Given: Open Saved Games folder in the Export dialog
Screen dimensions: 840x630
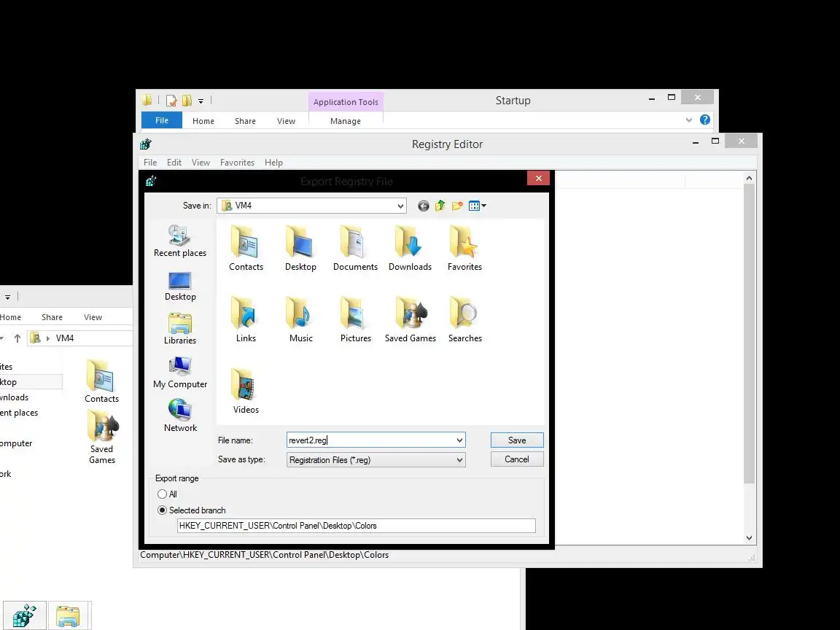Looking at the screenshot, I should point(411,319).
